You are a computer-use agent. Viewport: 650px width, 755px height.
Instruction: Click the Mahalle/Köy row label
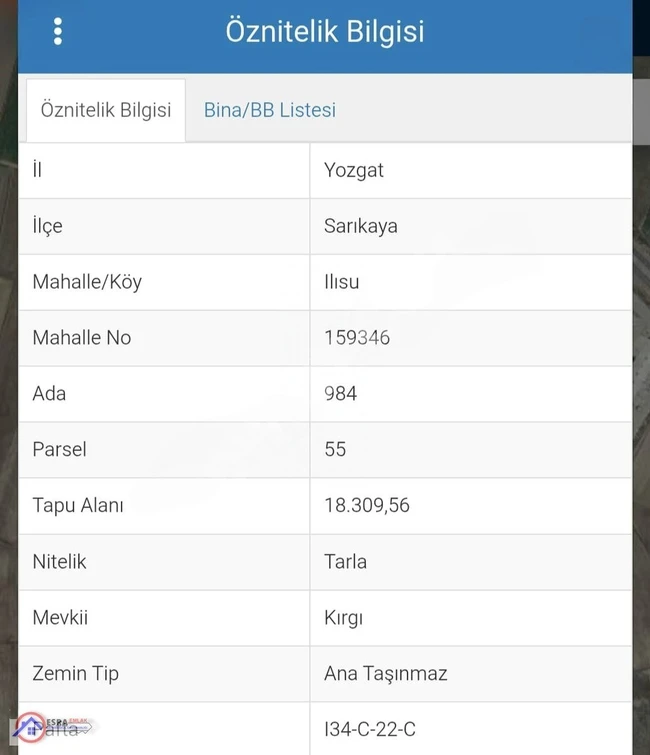pos(87,282)
